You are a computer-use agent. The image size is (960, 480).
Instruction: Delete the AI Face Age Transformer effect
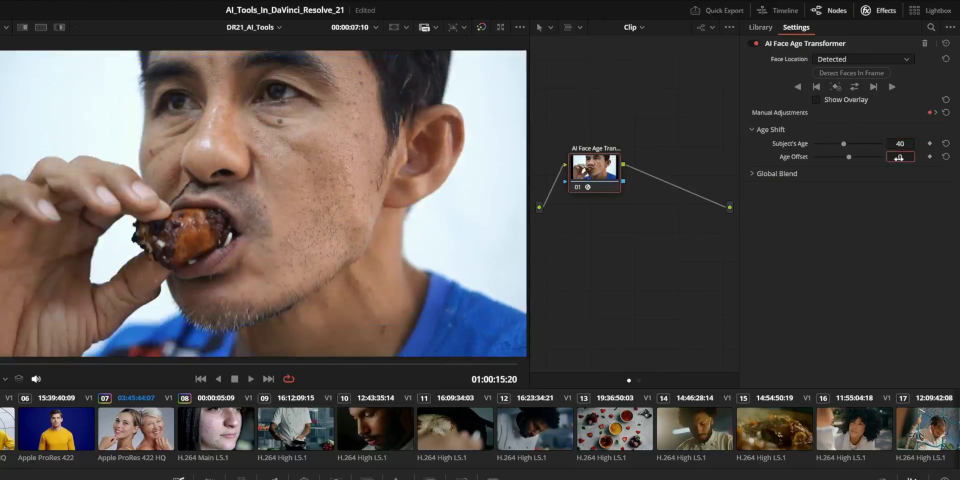coord(924,44)
